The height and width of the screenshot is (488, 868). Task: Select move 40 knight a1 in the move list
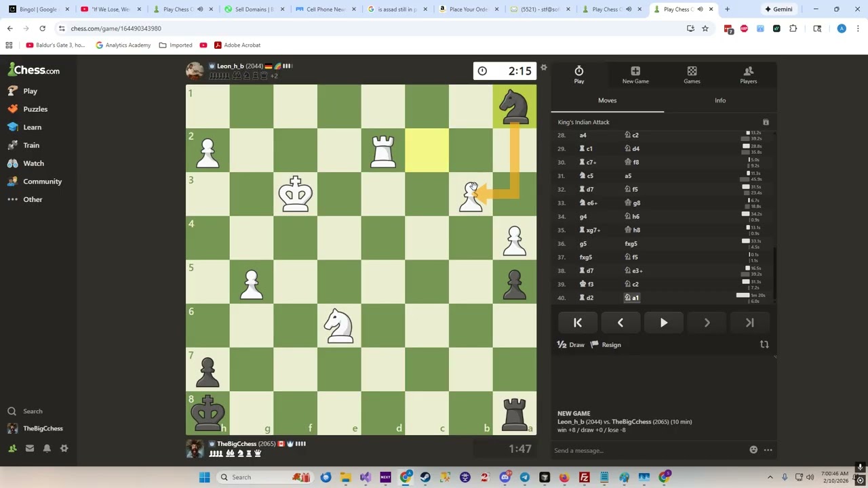point(631,298)
